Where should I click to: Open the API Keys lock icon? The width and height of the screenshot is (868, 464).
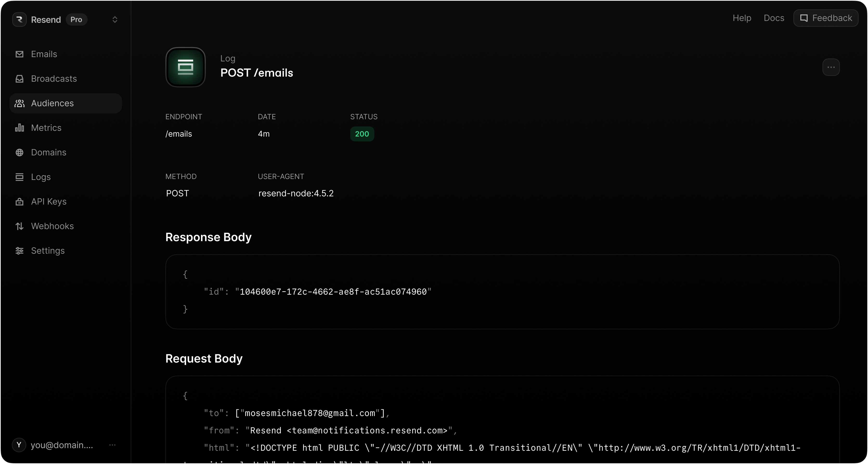tap(19, 201)
